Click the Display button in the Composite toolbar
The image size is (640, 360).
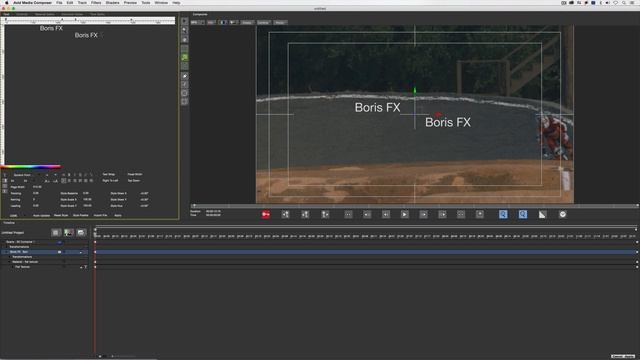[x=247, y=22]
